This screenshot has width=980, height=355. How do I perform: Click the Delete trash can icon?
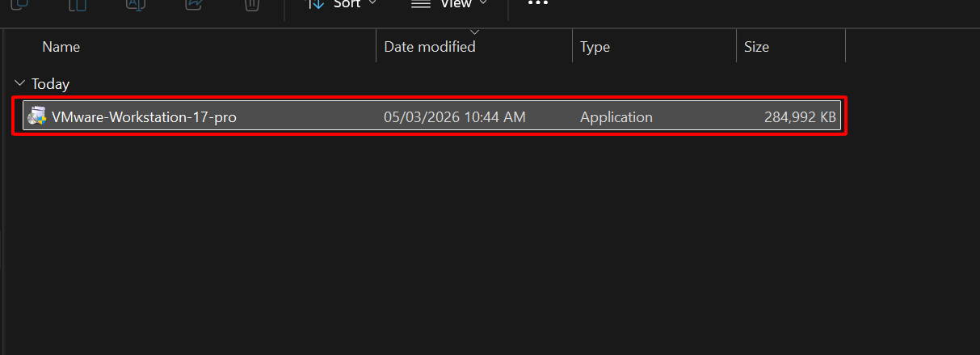tap(252, 4)
